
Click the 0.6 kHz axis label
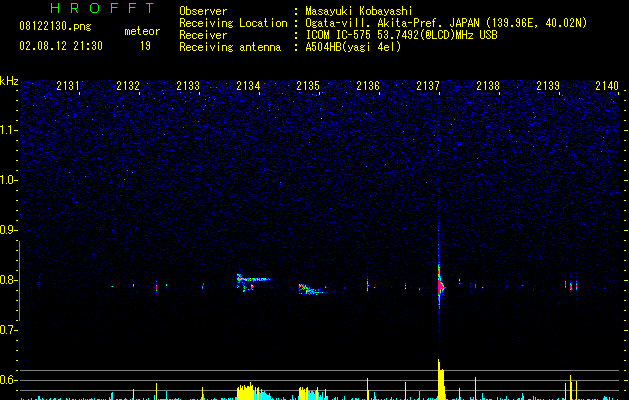(x=9, y=380)
